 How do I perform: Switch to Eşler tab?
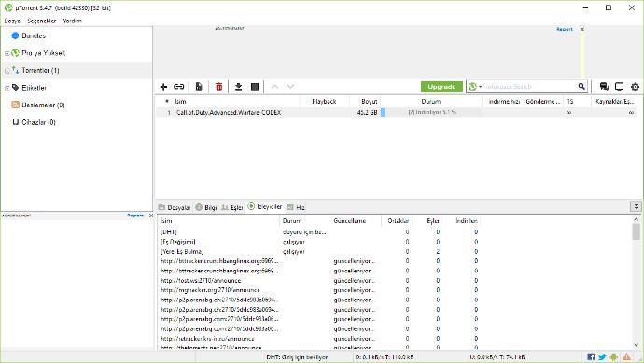(x=232, y=207)
